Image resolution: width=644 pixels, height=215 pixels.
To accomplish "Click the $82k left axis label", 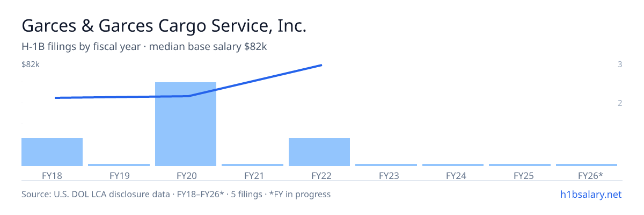I will click(31, 64).
